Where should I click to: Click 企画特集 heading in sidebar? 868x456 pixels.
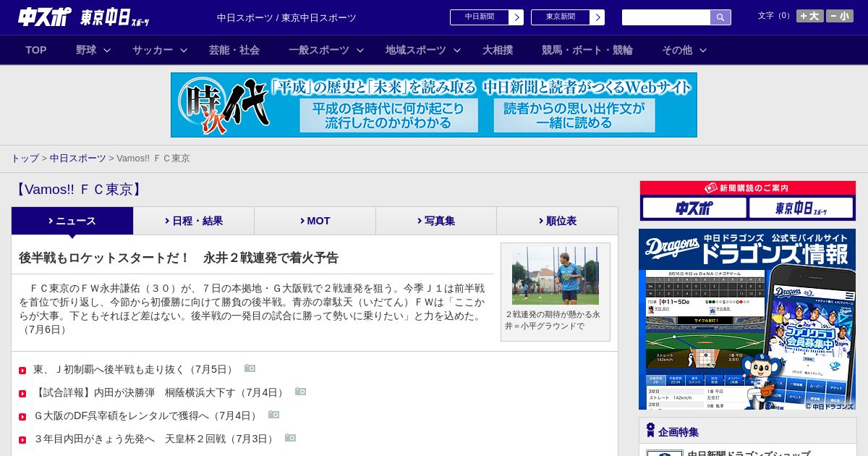[x=678, y=432]
